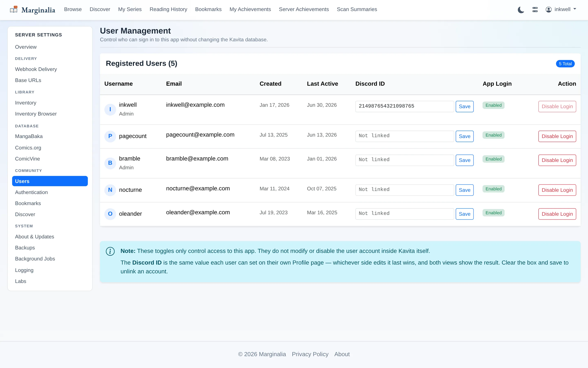Click oleander's O avatar circle
Viewport: 588px width, 368px height.
click(110, 214)
